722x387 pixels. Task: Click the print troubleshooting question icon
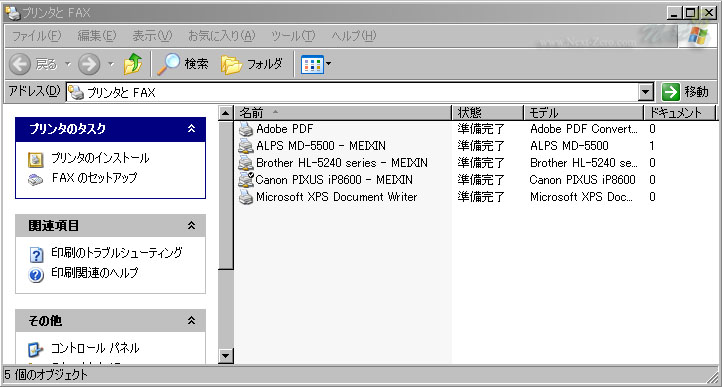tap(36, 254)
